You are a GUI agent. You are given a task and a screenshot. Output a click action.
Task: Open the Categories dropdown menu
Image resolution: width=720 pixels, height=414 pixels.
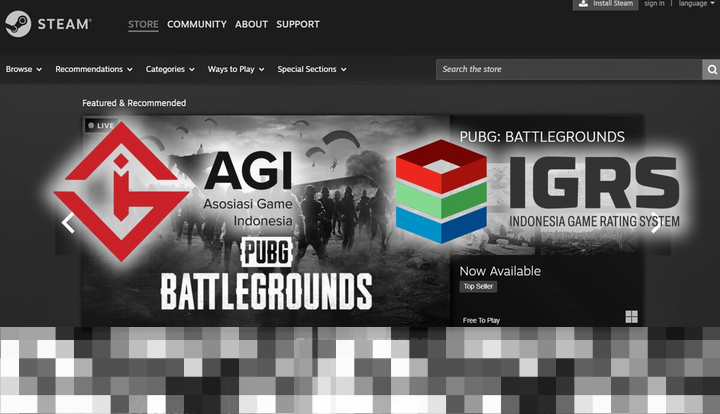[x=169, y=70]
